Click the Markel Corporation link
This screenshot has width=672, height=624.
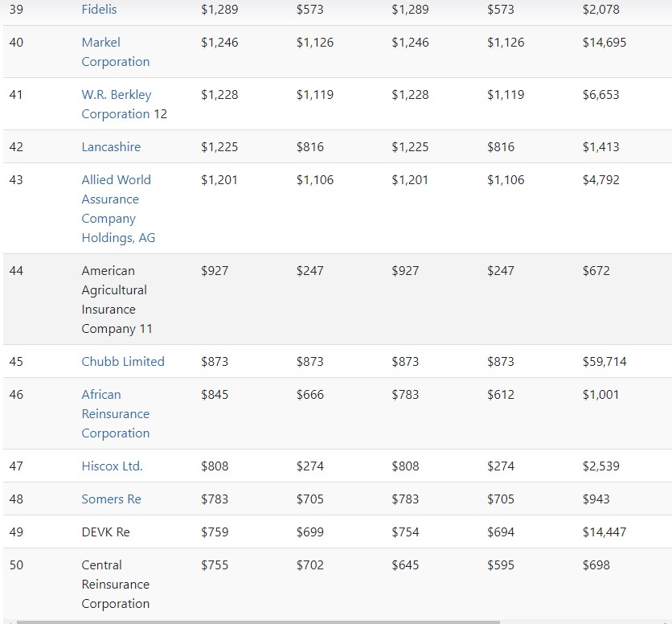[115, 51]
